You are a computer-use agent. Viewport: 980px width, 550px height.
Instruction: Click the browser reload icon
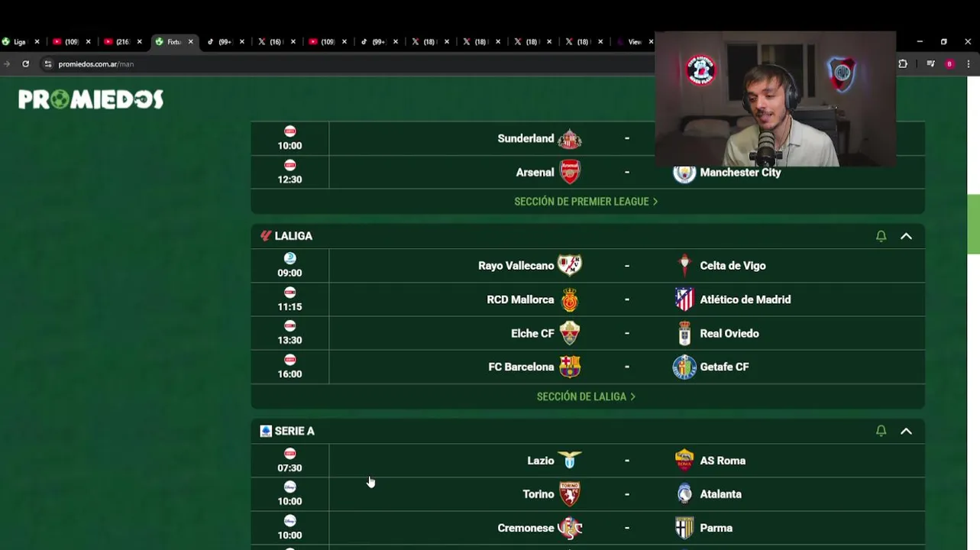[25, 64]
